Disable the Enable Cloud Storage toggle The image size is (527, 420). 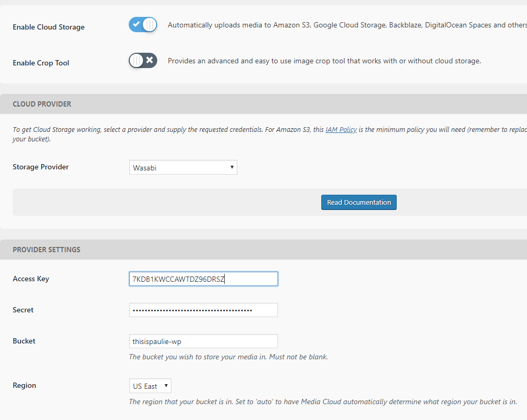tap(143, 25)
